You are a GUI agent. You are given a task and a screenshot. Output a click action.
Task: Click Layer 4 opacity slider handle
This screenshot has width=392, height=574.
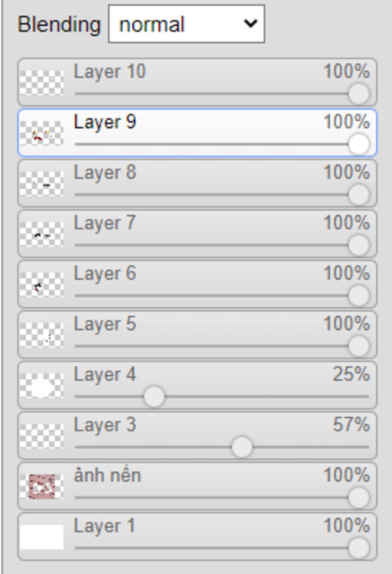[154, 397]
